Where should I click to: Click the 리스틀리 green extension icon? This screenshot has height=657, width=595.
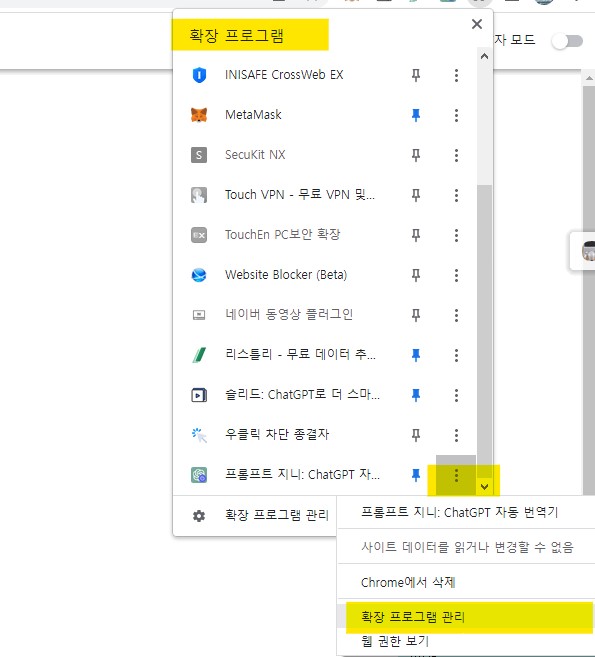point(199,355)
